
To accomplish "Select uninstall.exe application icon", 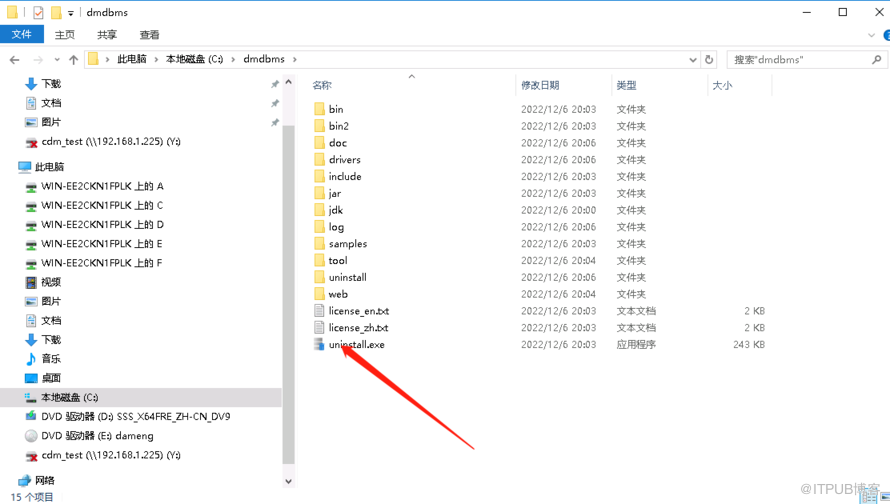I will point(320,345).
